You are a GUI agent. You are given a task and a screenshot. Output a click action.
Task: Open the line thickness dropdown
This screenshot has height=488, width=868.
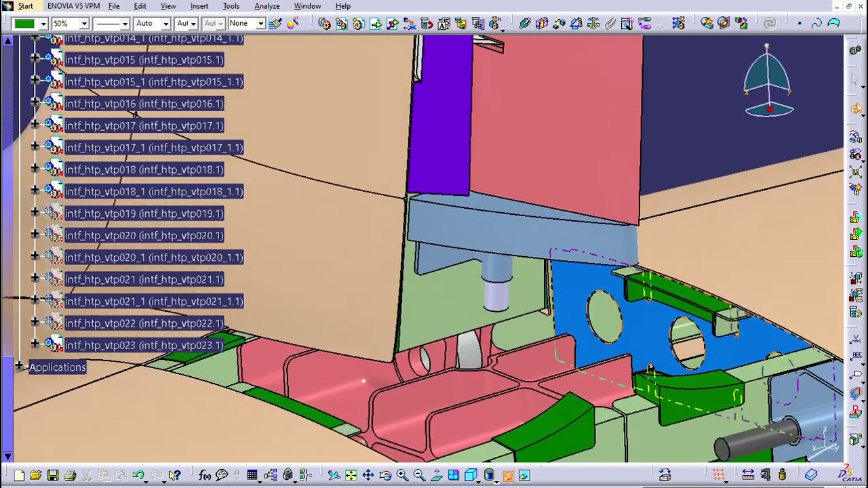[x=125, y=24]
